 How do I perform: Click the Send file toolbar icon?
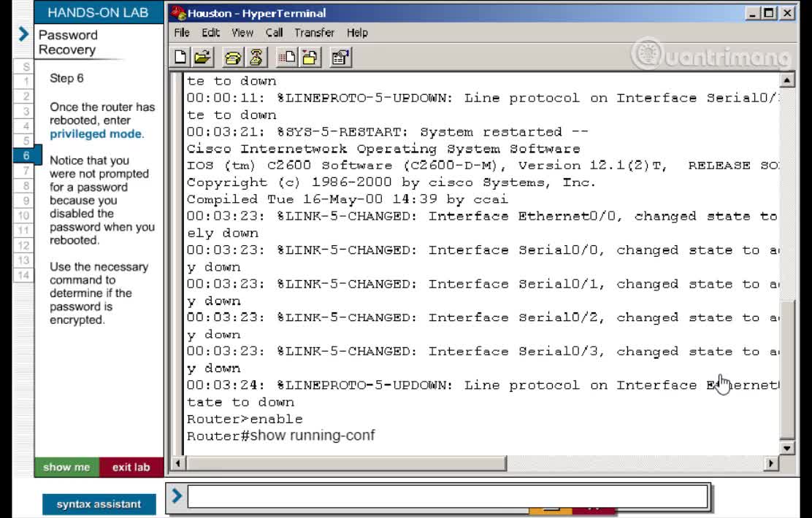pos(287,57)
